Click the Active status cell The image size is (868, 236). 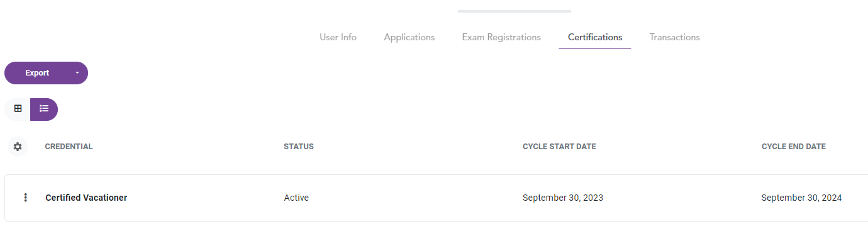(x=296, y=198)
